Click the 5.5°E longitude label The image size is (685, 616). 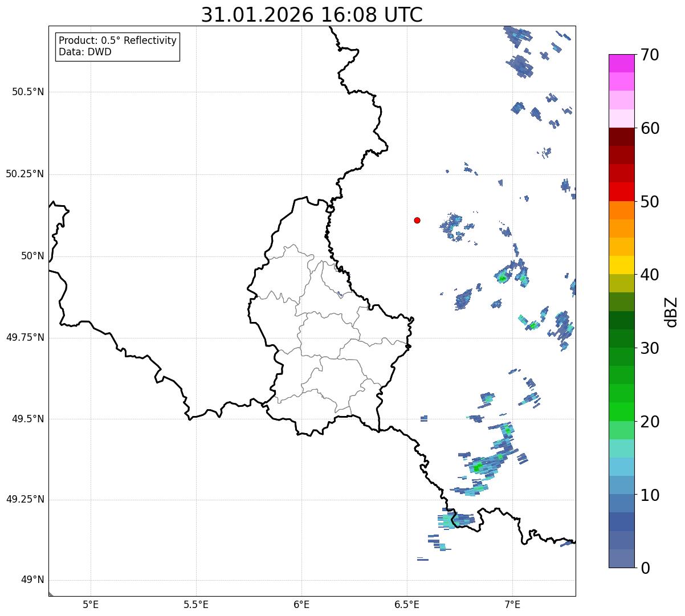(x=196, y=605)
